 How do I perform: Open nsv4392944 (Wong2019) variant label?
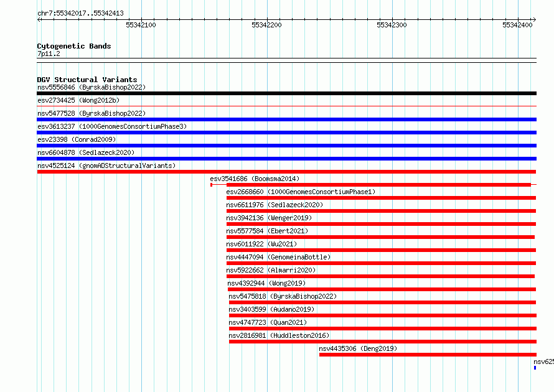266,283
